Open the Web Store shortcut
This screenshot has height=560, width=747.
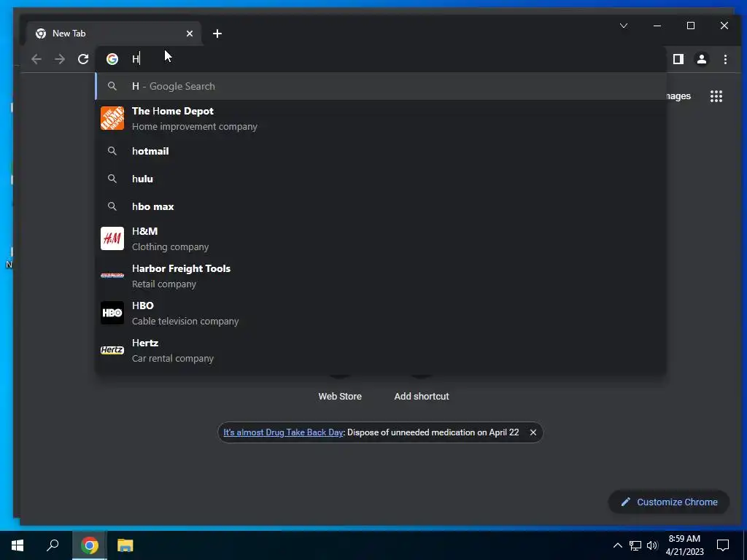(340, 396)
